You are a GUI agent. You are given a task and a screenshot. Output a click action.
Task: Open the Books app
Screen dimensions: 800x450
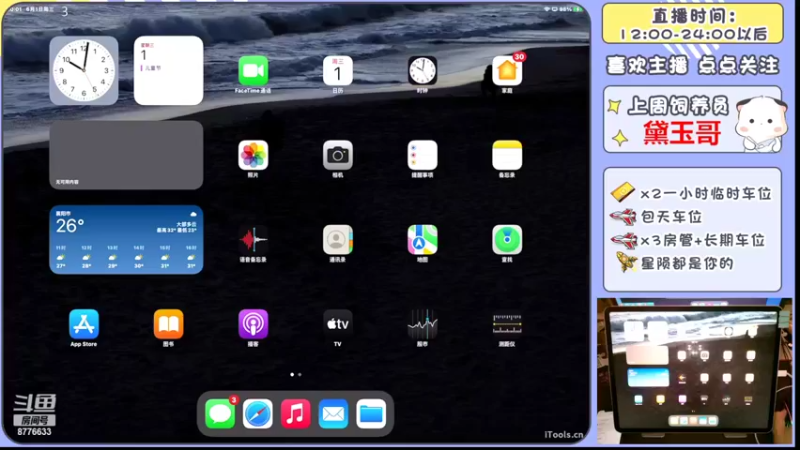(168, 324)
